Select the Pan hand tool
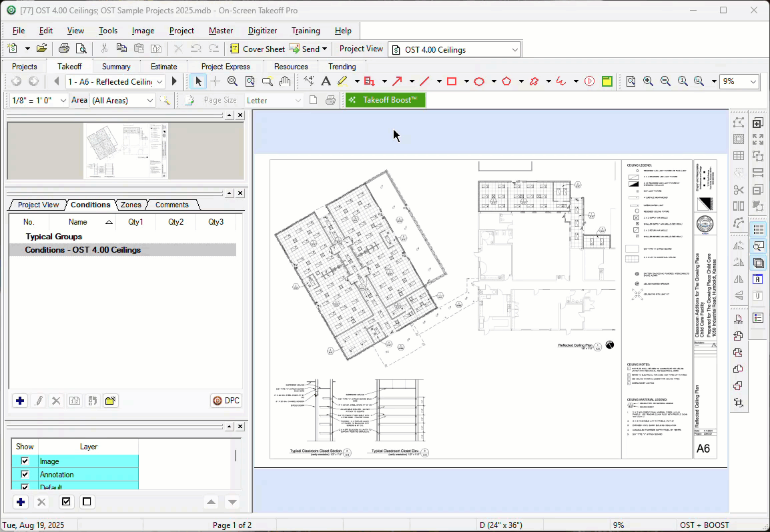770x532 pixels. (x=285, y=81)
